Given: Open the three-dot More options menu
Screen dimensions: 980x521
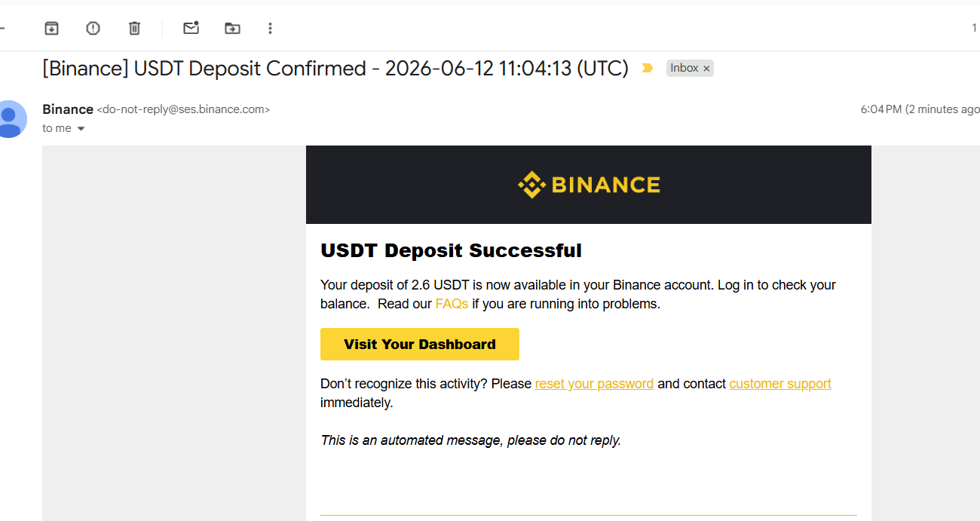Looking at the screenshot, I should pos(270,29).
